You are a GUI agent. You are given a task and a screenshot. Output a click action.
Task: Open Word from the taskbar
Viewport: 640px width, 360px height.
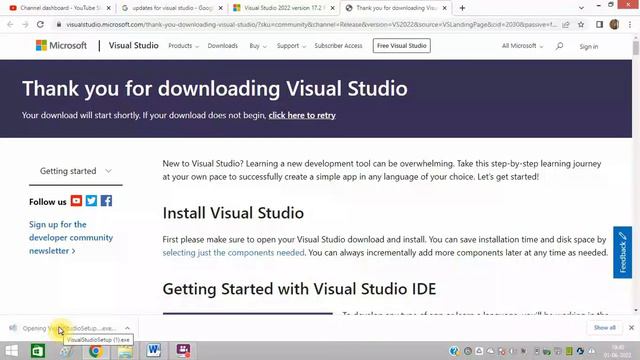click(153, 351)
